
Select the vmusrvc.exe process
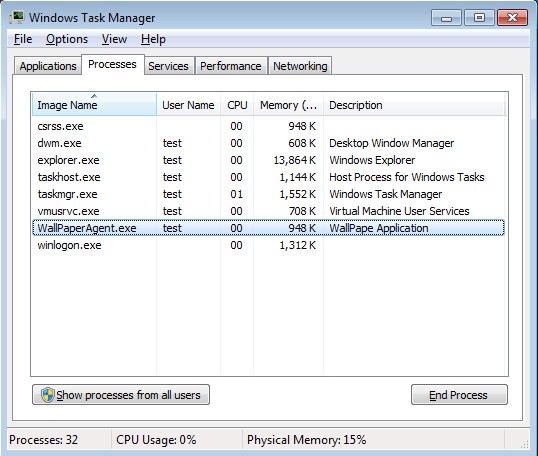pos(268,211)
